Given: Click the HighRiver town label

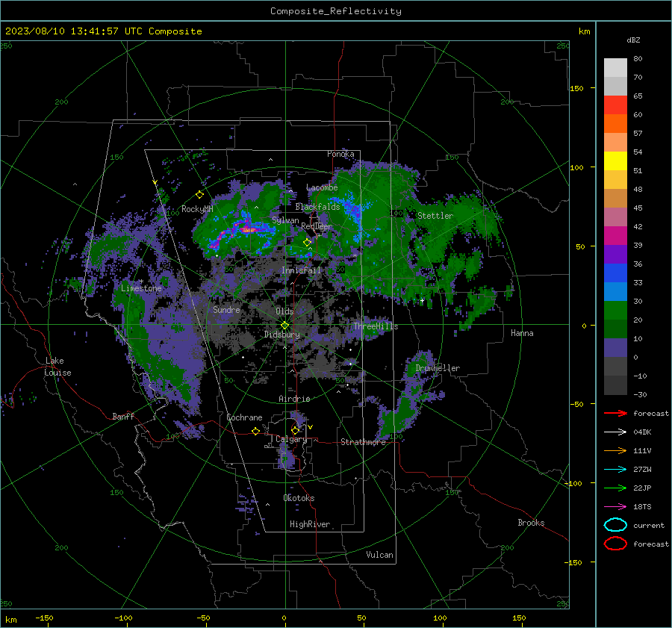Looking at the screenshot, I should tap(309, 524).
